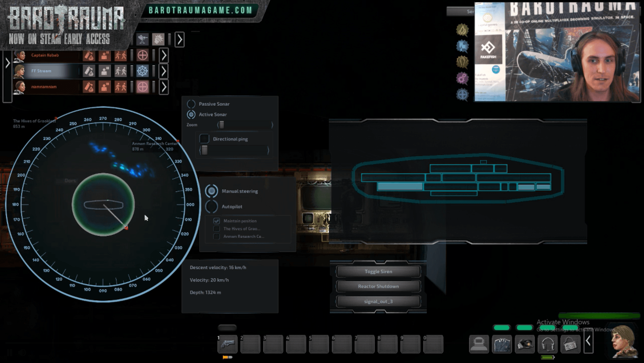The height and width of the screenshot is (363, 644).
Task: Click the Captain Kebab crew portrait
Action: [x=20, y=56]
